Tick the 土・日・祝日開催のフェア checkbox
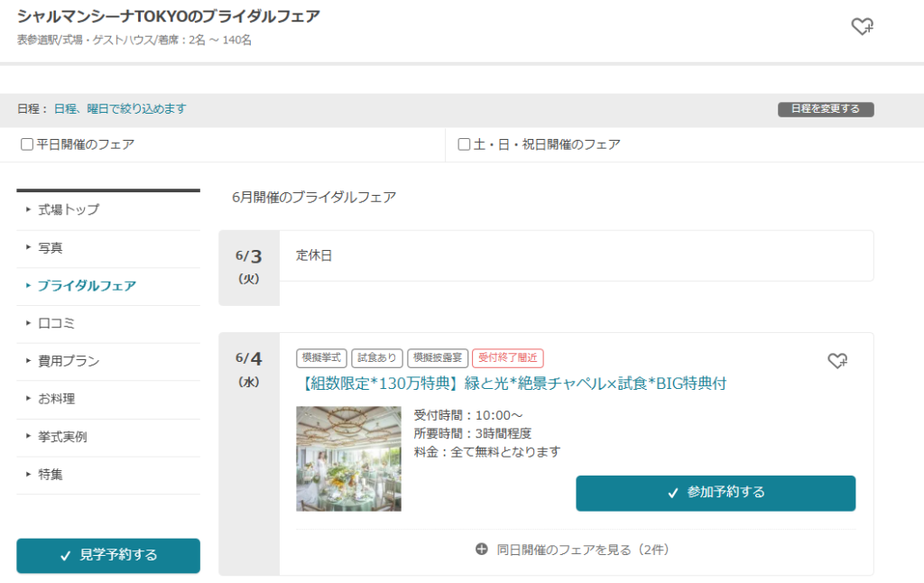Image resolution: width=924 pixels, height=583 pixels. 464,144
